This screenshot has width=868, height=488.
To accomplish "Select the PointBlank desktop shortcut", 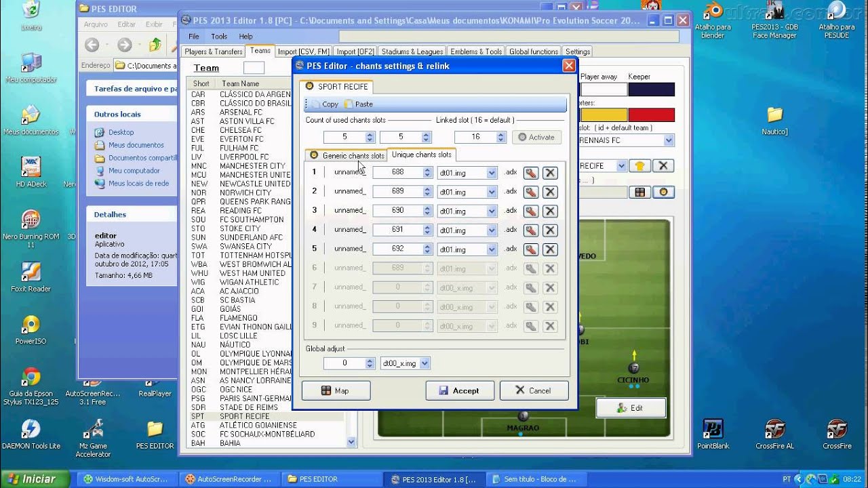I will coord(713,434).
